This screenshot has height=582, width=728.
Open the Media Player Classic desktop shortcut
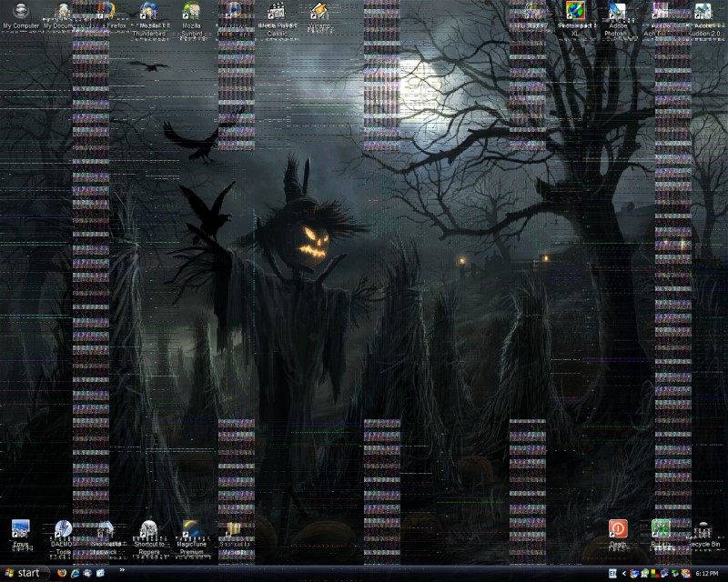tap(277, 20)
